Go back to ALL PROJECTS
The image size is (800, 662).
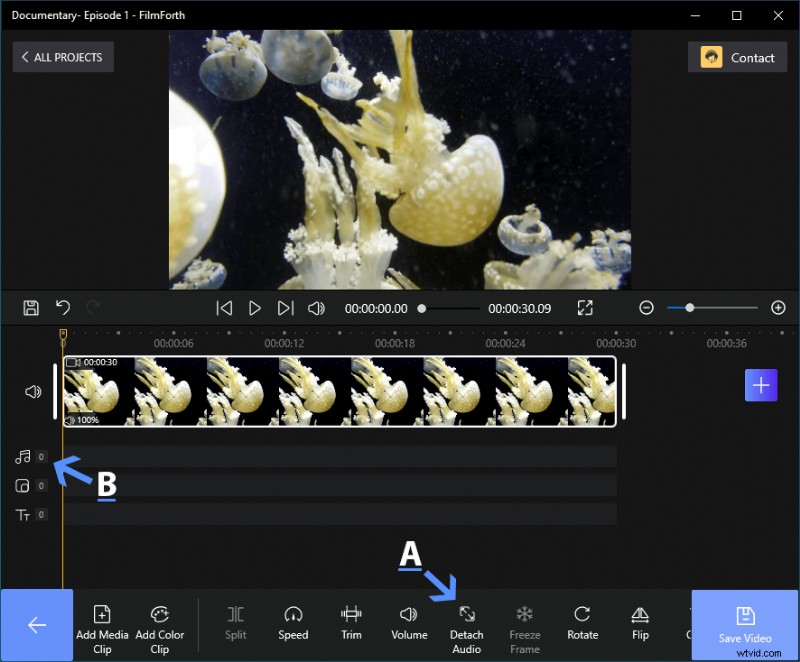(62, 57)
